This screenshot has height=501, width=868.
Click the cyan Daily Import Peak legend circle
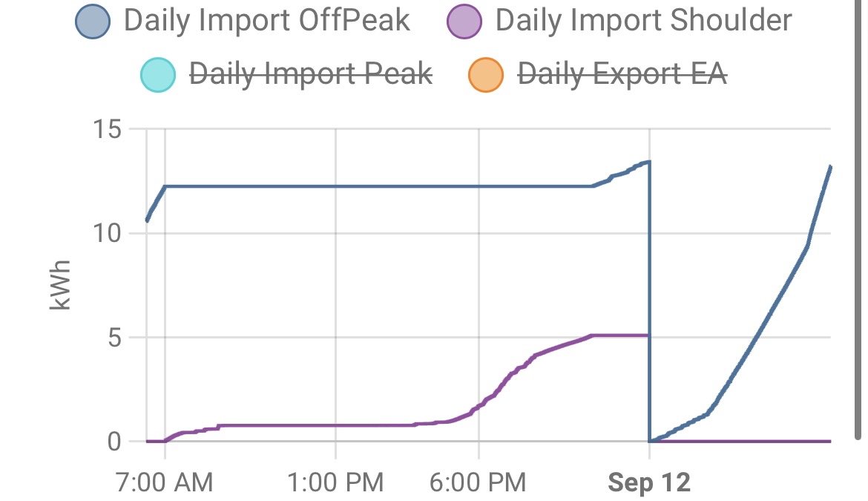click(157, 74)
